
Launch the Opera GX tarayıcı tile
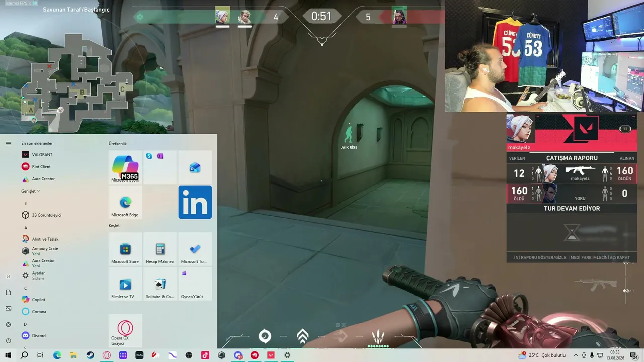point(125,331)
